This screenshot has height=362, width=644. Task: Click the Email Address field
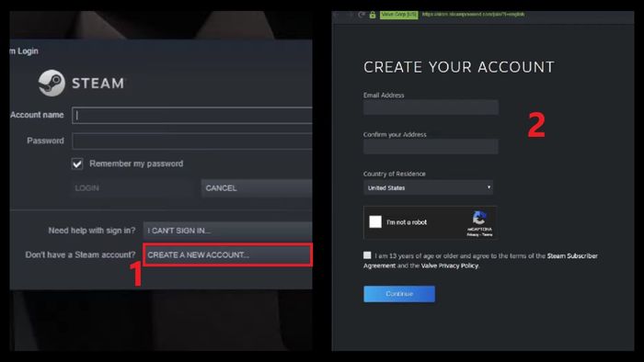tap(431, 107)
